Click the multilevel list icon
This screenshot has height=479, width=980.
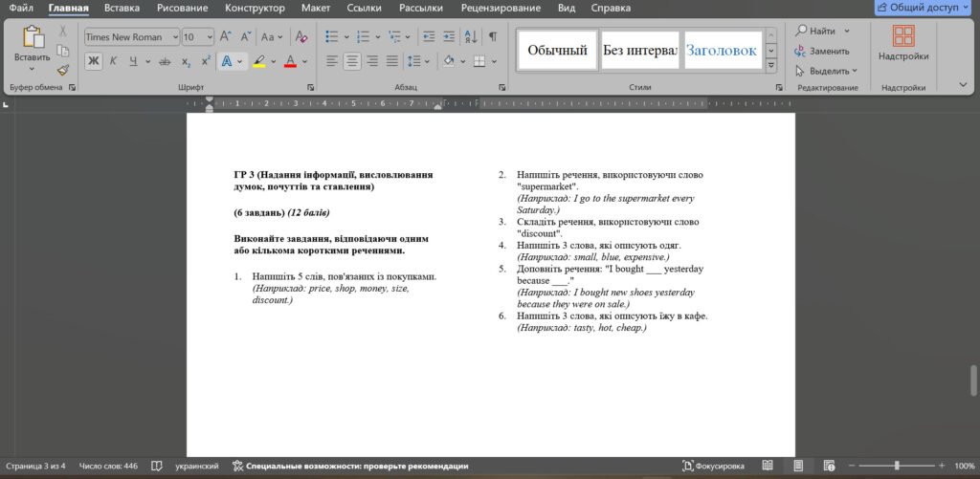[394, 37]
